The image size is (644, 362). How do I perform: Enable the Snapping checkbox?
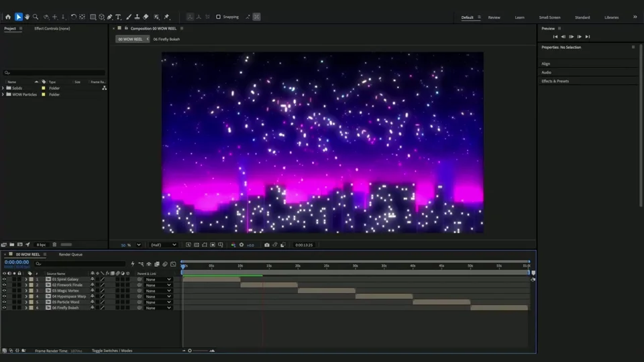coord(219,17)
